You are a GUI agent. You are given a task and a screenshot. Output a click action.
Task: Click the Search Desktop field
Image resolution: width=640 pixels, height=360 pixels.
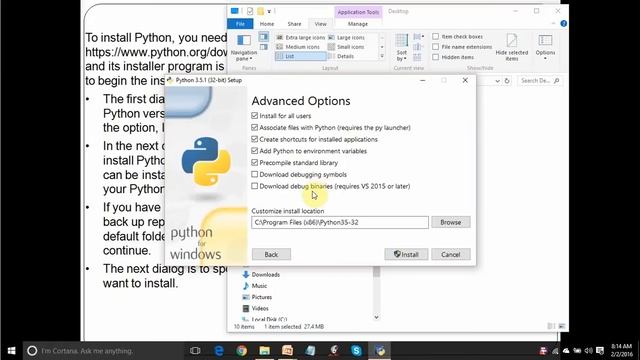[x=539, y=81]
